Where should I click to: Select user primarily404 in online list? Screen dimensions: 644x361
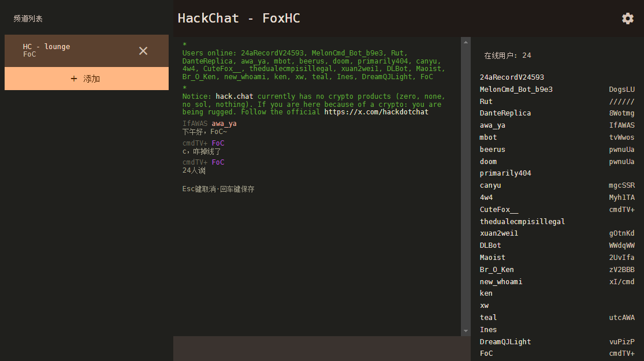point(505,173)
